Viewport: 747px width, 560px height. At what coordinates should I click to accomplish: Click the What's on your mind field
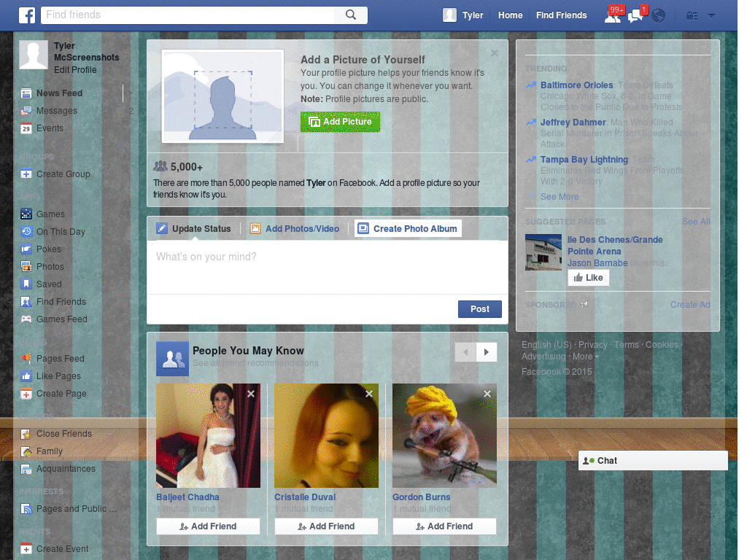328,267
